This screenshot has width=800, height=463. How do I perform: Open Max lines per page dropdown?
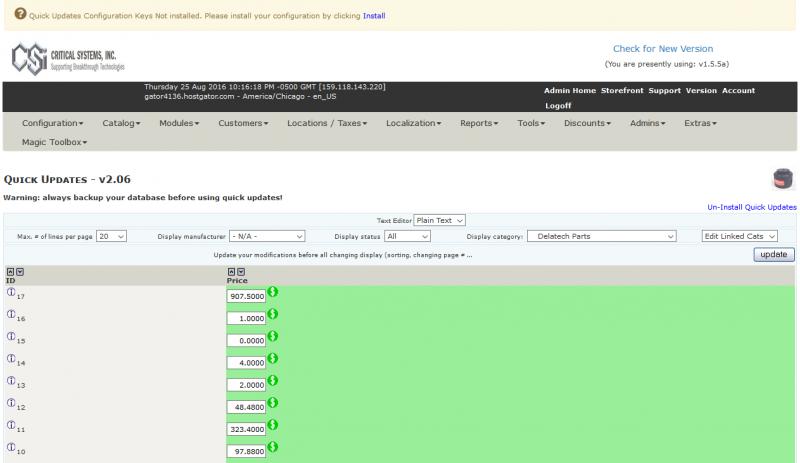(111, 236)
